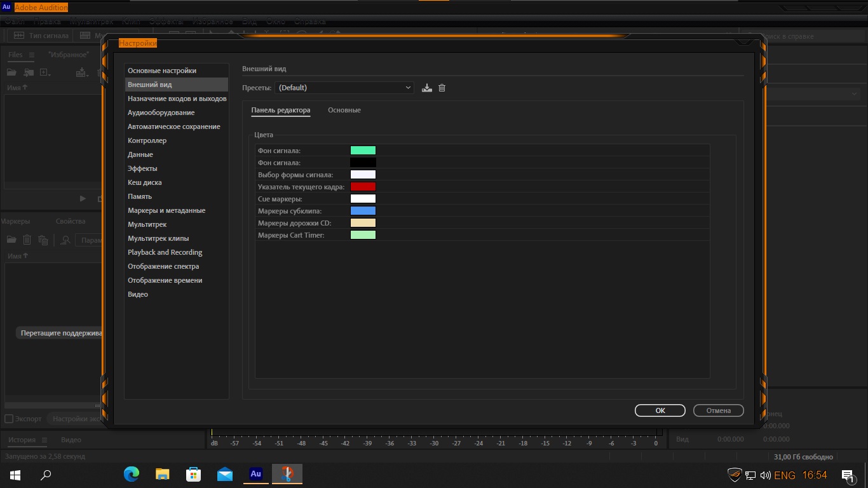This screenshot has width=868, height=488.
Task: Expand the Пресеты dropdown
Action: point(344,88)
